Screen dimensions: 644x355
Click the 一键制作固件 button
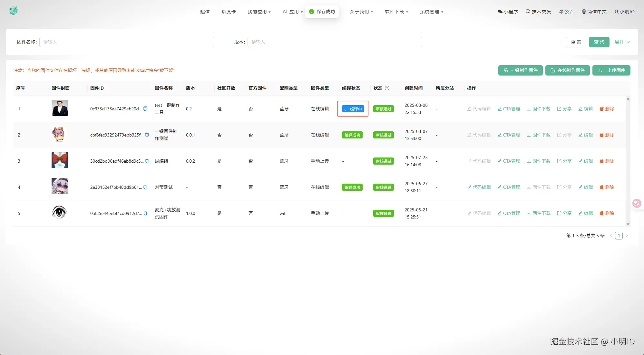click(x=520, y=70)
